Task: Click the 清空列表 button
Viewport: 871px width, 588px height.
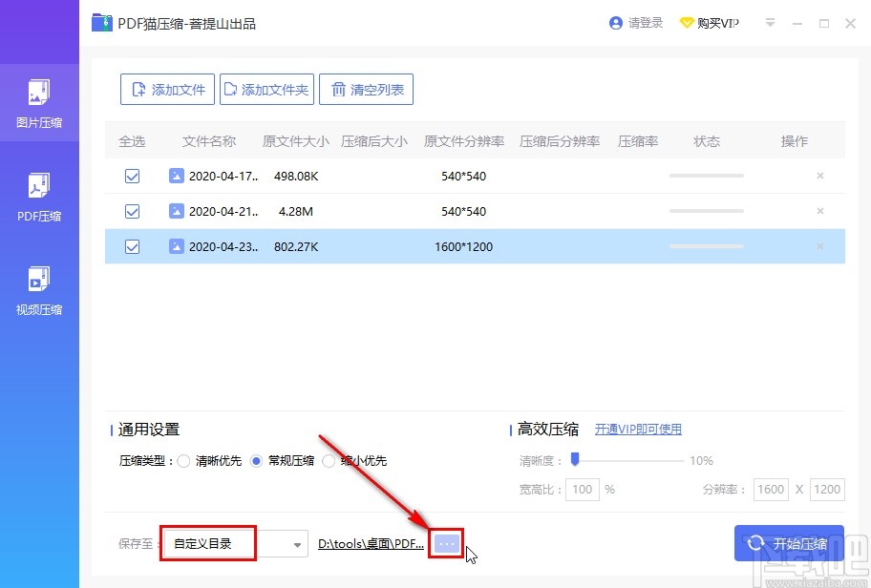Action: click(x=366, y=90)
